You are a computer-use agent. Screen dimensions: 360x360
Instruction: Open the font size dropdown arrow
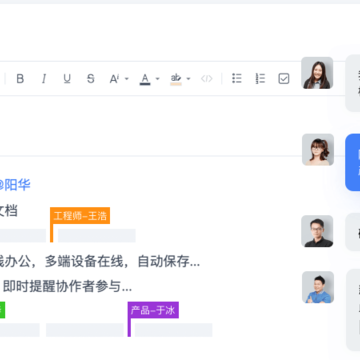[127, 79]
